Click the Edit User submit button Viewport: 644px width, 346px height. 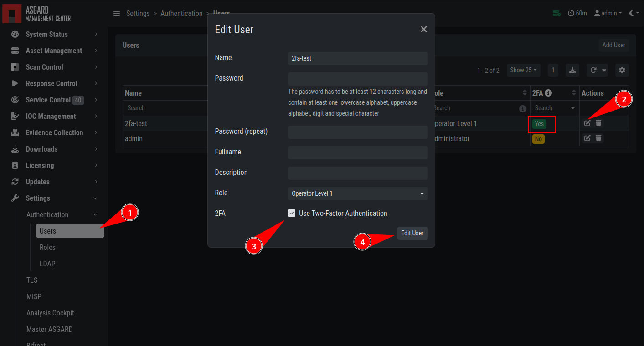[412, 233]
